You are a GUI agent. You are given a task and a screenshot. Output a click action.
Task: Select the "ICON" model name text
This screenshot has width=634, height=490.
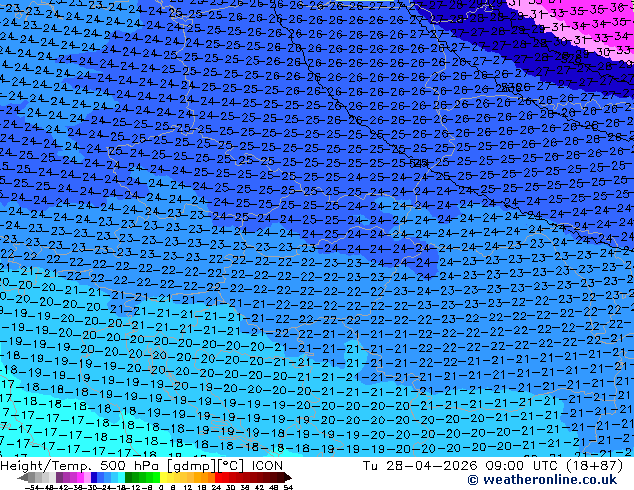click(x=267, y=466)
